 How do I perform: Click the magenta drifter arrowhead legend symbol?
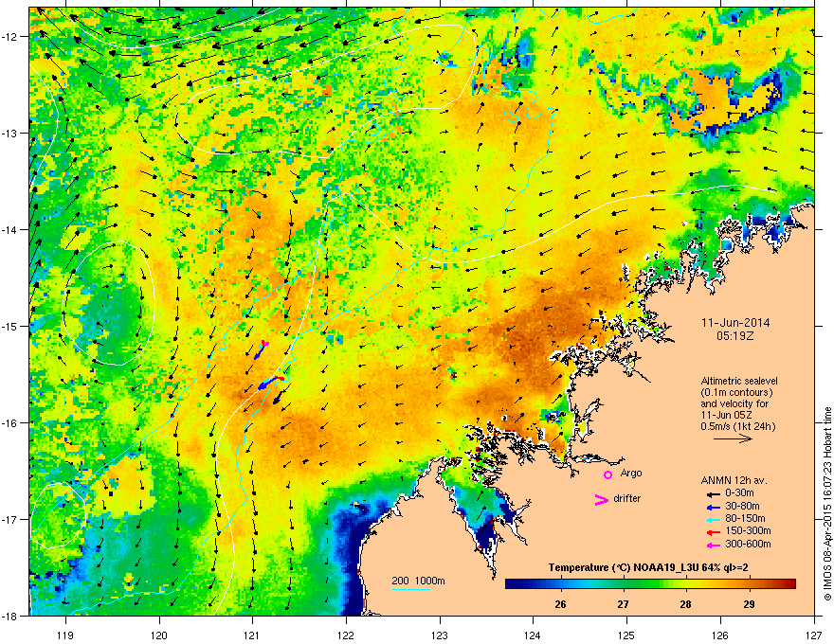(602, 499)
